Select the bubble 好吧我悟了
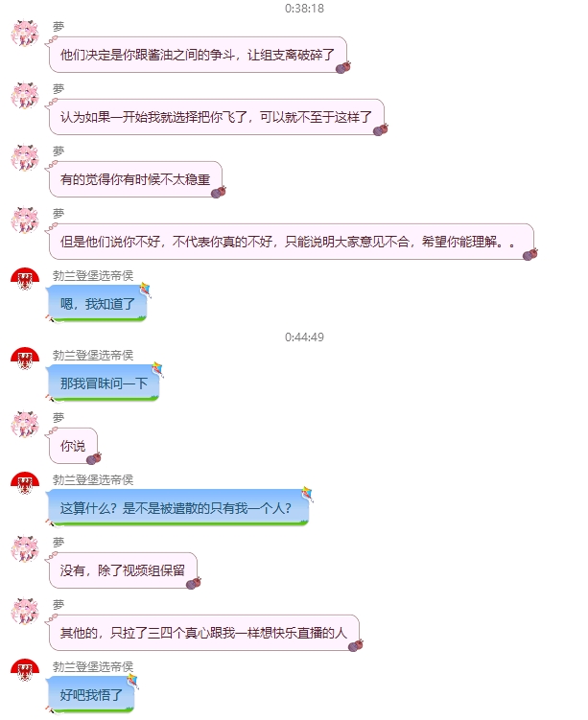Viewport: 588px width, 720px height. point(91,695)
